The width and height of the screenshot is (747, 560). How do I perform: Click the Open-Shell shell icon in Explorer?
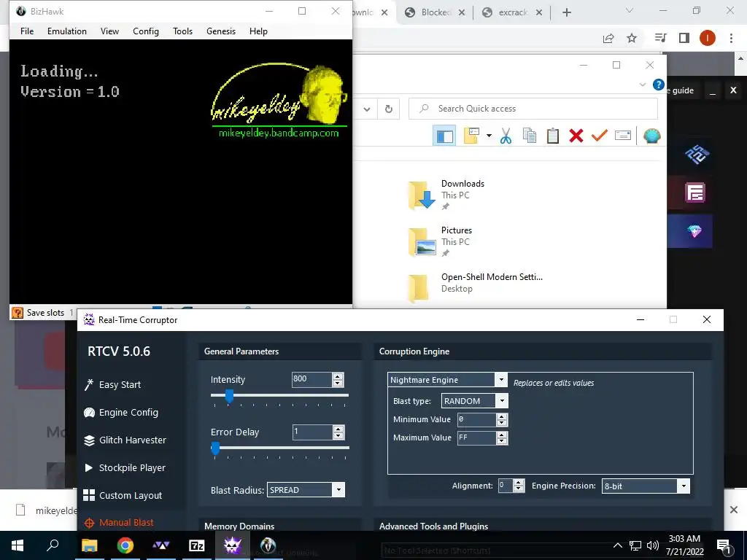(x=651, y=136)
